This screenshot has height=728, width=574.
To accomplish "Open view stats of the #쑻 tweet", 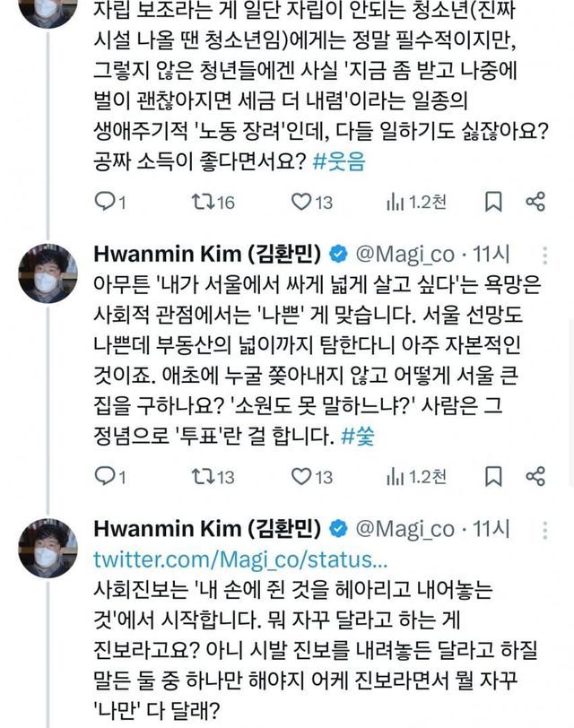I will pyautogui.click(x=395, y=475).
